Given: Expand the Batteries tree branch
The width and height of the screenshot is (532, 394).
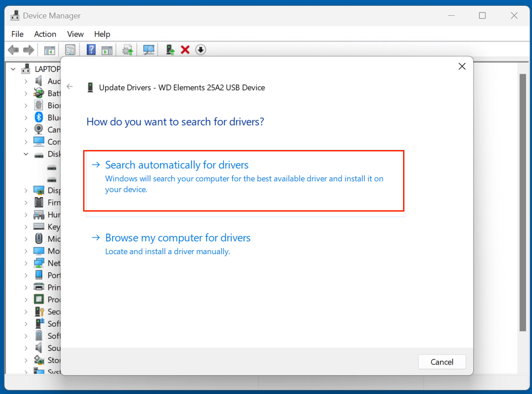Looking at the screenshot, I should point(26,93).
